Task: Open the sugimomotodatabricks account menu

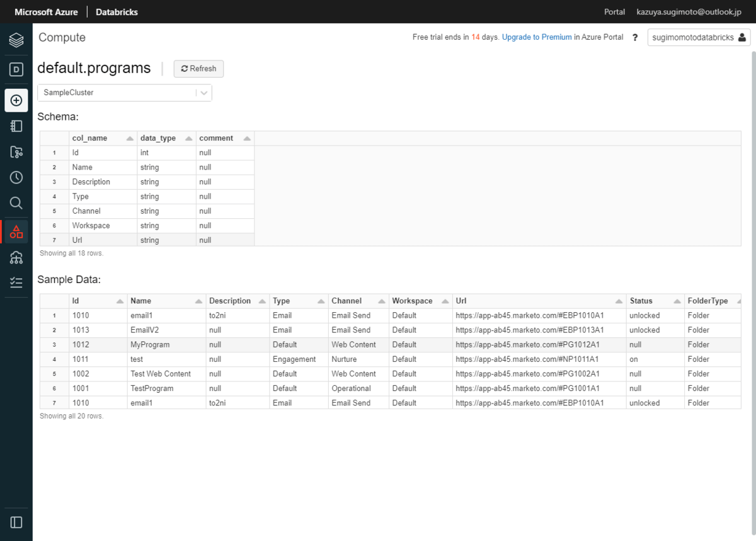Action: (x=699, y=38)
